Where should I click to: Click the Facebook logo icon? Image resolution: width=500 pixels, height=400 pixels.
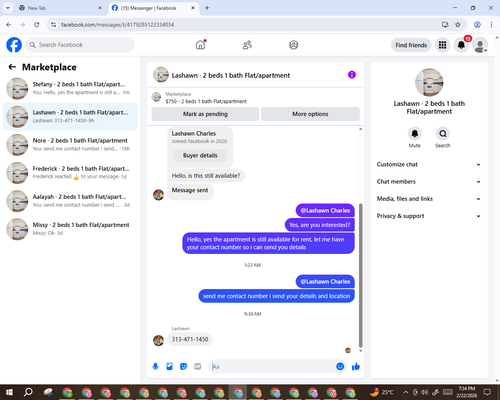(x=14, y=45)
